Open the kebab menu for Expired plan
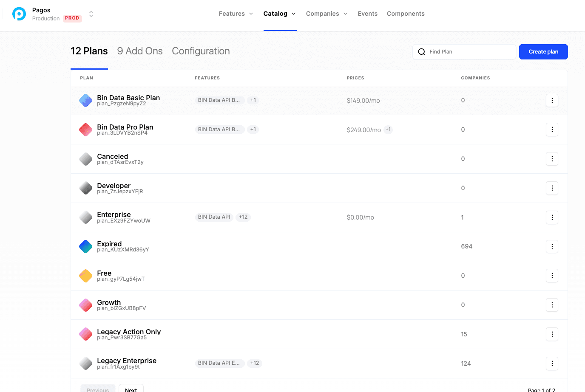Screen dimensions: 585x392 [x=552, y=247]
